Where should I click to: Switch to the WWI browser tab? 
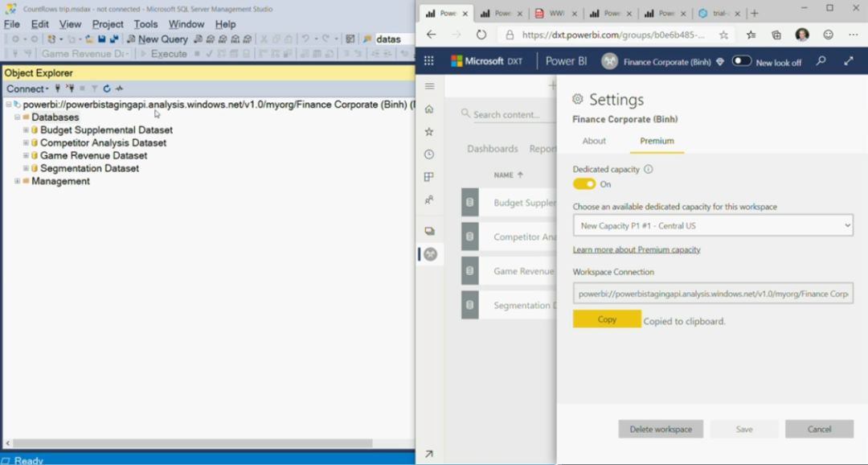[x=556, y=14]
